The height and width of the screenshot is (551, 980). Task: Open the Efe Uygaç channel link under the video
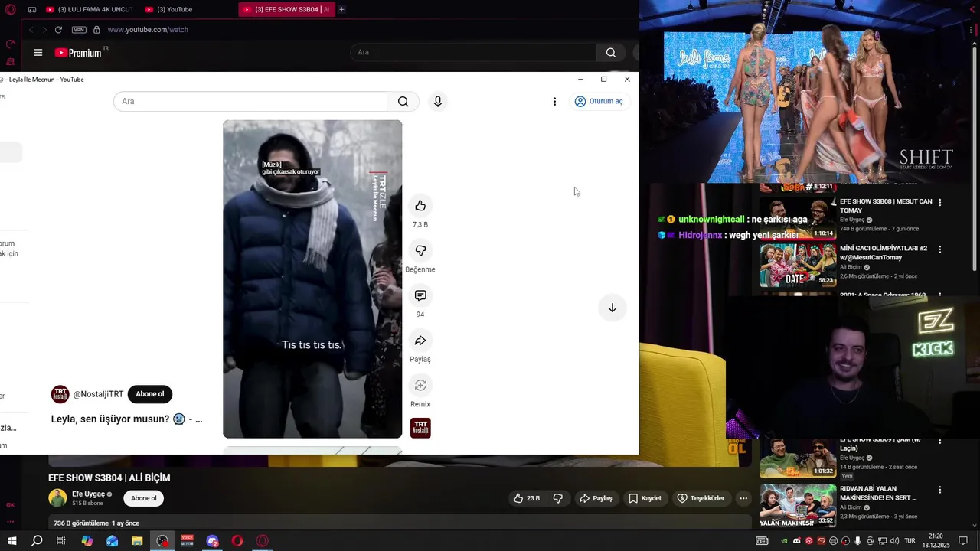(88, 494)
